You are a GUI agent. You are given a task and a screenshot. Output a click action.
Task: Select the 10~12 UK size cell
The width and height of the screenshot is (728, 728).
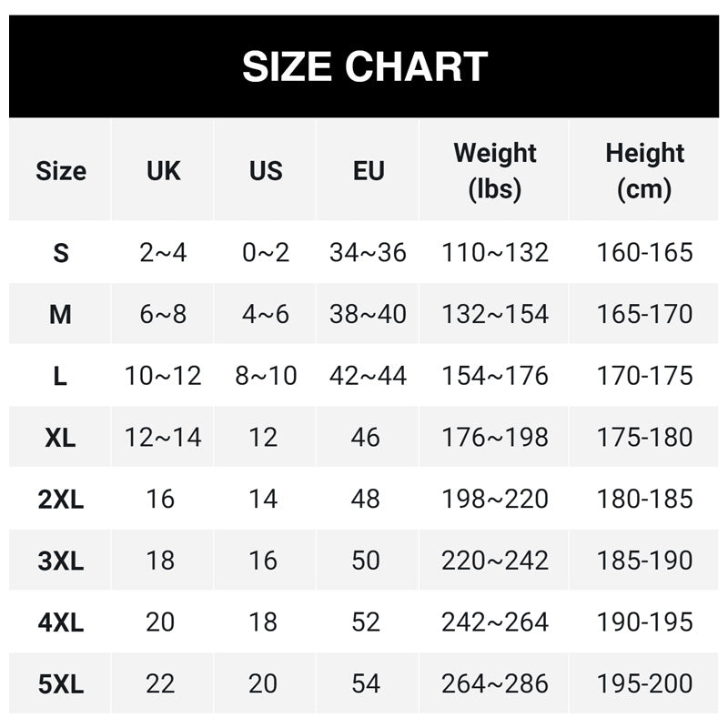163,376
